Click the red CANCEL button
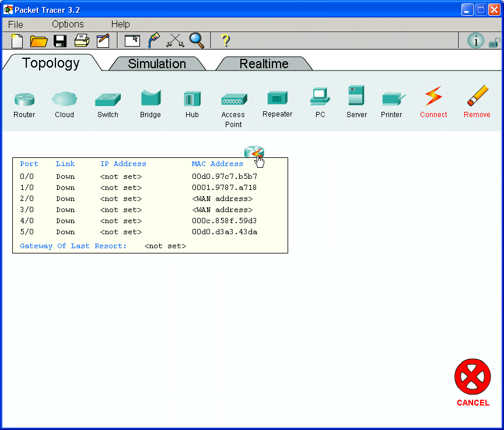Screen dimensions: 504x430 (x=473, y=382)
